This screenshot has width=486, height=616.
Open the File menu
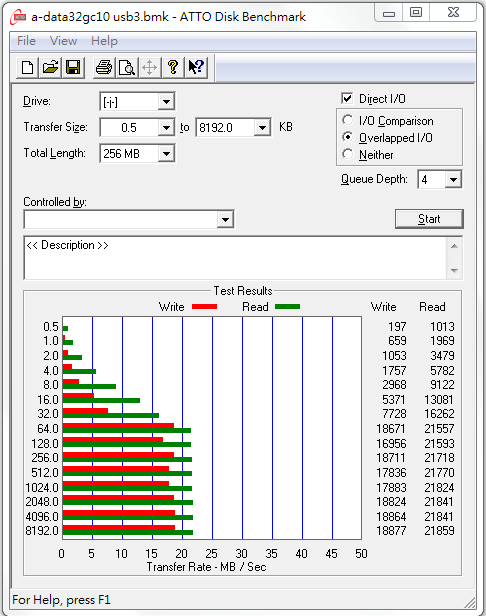click(26, 41)
